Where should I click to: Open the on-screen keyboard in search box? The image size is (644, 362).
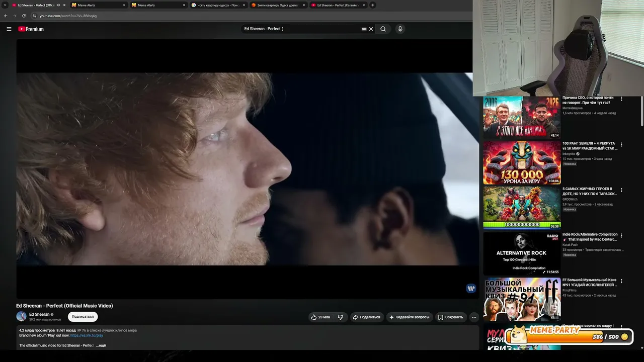point(364,29)
